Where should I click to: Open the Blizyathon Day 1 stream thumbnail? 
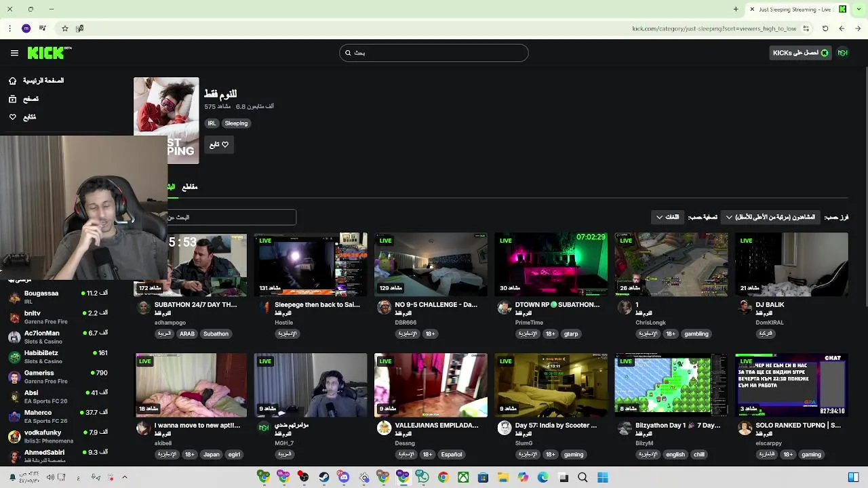click(x=671, y=385)
